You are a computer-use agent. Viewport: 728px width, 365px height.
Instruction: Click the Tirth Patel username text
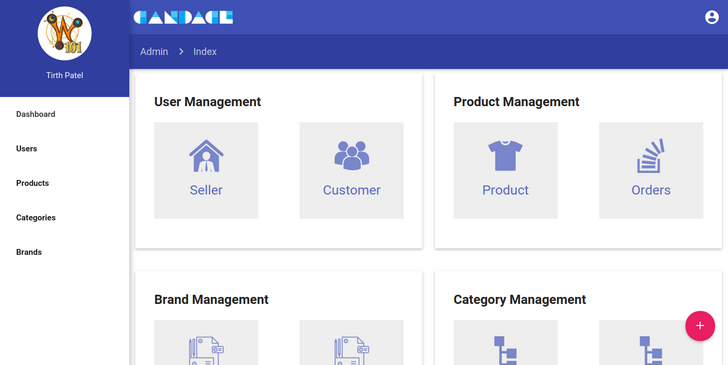(65, 75)
